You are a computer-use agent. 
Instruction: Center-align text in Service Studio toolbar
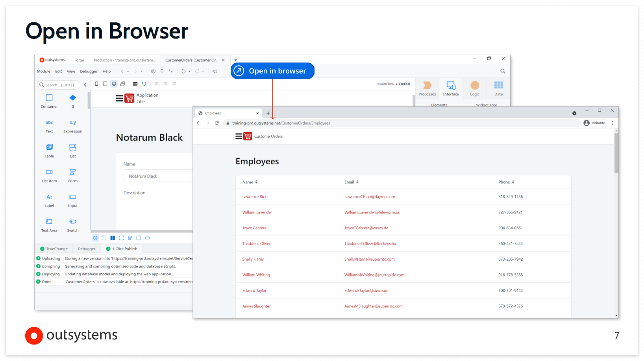(165, 84)
